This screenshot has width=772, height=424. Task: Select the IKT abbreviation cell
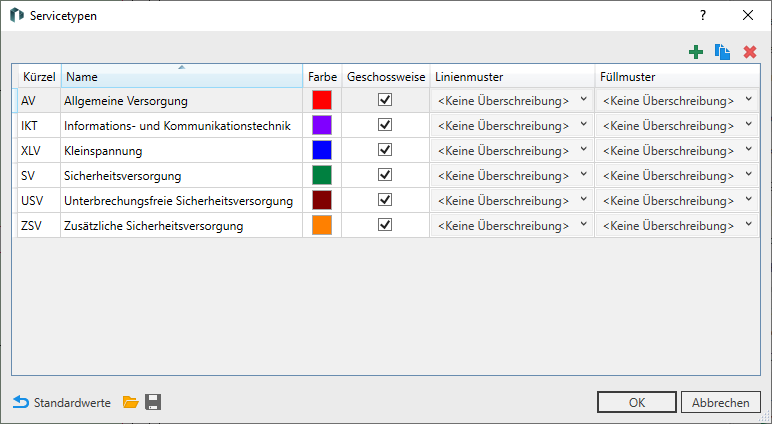[39, 126]
